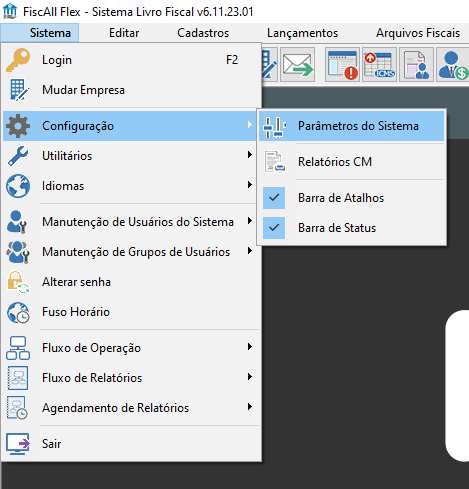Click the ICMS table toolbar icon
The height and width of the screenshot is (489, 469).
(x=380, y=65)
